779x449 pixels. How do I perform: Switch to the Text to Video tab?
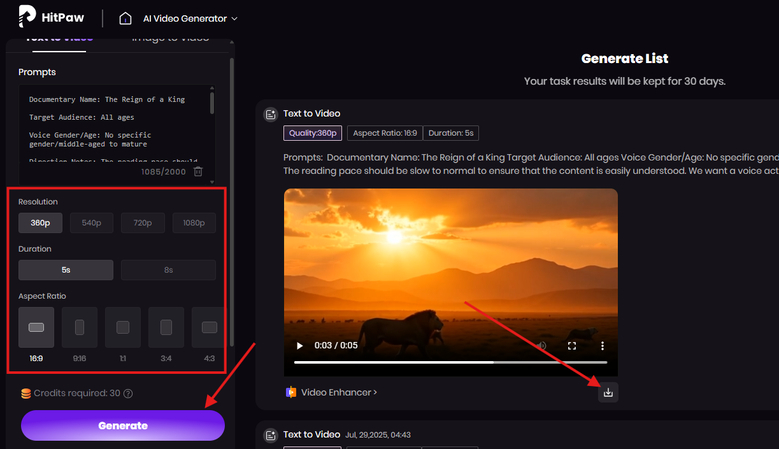click(59, 40)
